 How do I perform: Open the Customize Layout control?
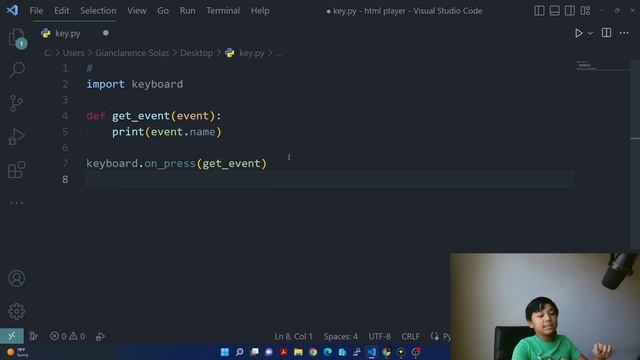585,11
